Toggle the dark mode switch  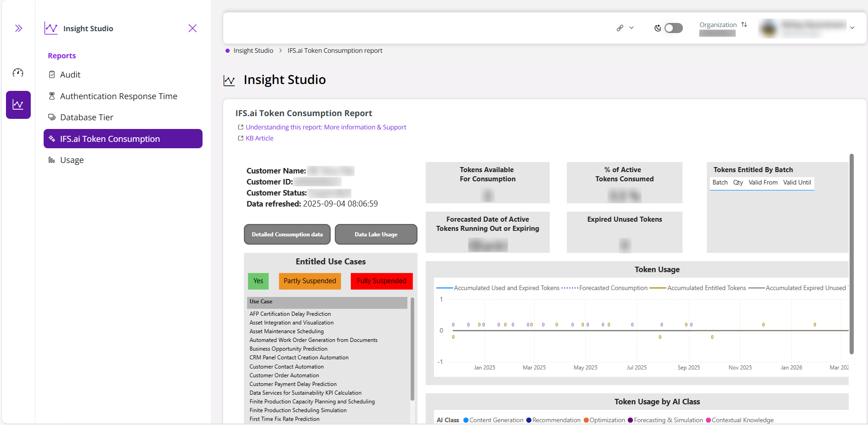pyautogui.click(x=674, y=28)
